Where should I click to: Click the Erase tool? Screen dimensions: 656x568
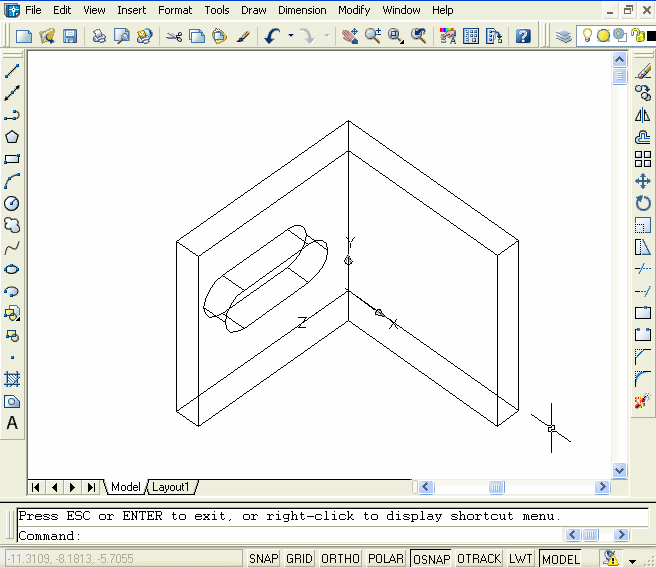[643, 71]
